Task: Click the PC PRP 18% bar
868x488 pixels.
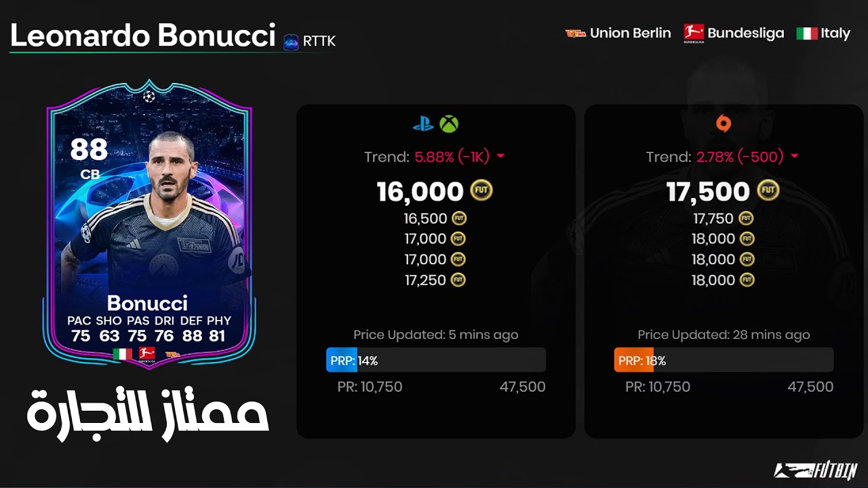Action: (x=724, y=361)
